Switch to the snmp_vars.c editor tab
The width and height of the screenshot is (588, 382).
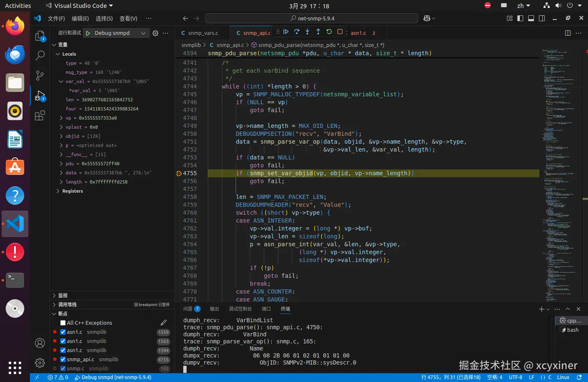click(203, 33)
